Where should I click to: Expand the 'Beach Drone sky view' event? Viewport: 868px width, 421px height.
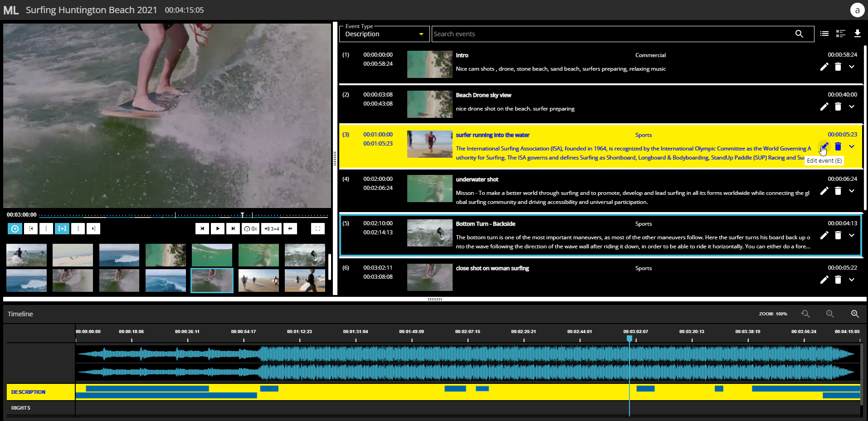pyautogui.click(x=852, y=107)
